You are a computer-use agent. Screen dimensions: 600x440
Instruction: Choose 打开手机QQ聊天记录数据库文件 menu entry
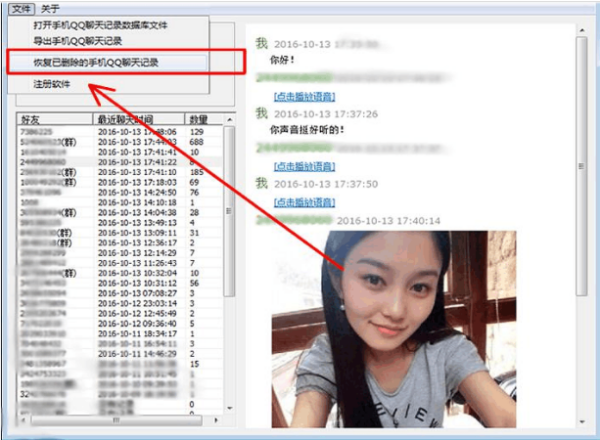click(100, 25)
